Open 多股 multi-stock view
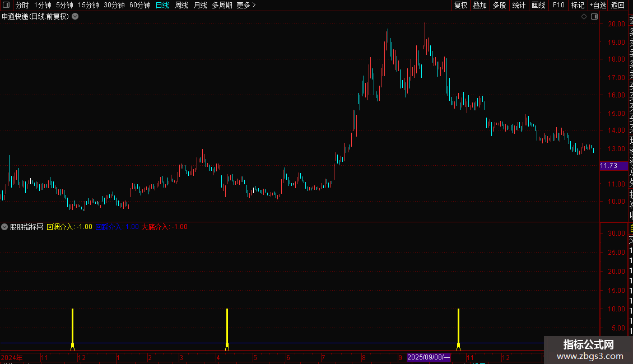The width and height of the screenshot is (633, 364). click(499, 5)
